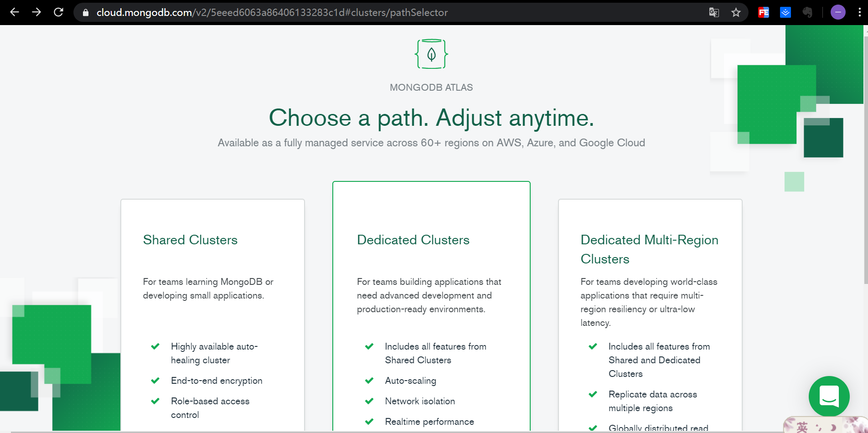Click the "Network isolation" feature

pos(420,401)
